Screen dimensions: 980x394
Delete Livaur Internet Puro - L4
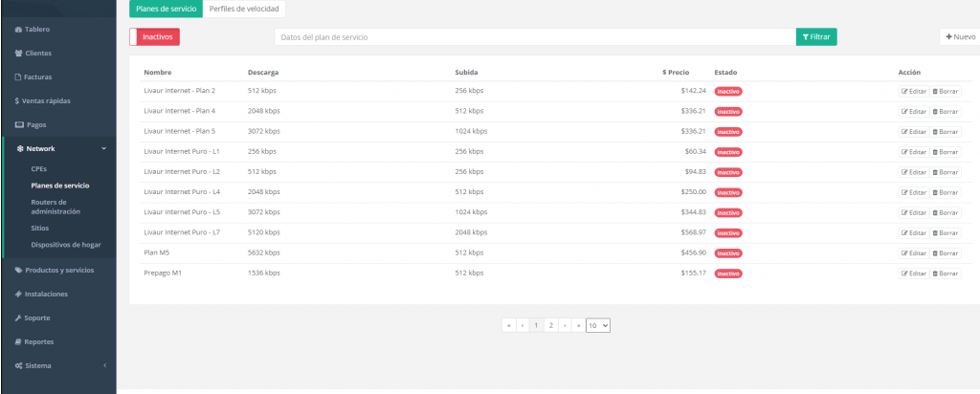946,192
